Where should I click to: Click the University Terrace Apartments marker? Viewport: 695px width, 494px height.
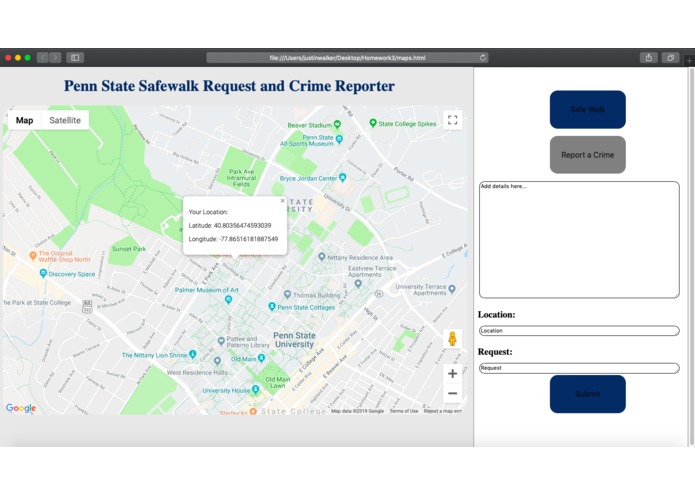(452, 289)
